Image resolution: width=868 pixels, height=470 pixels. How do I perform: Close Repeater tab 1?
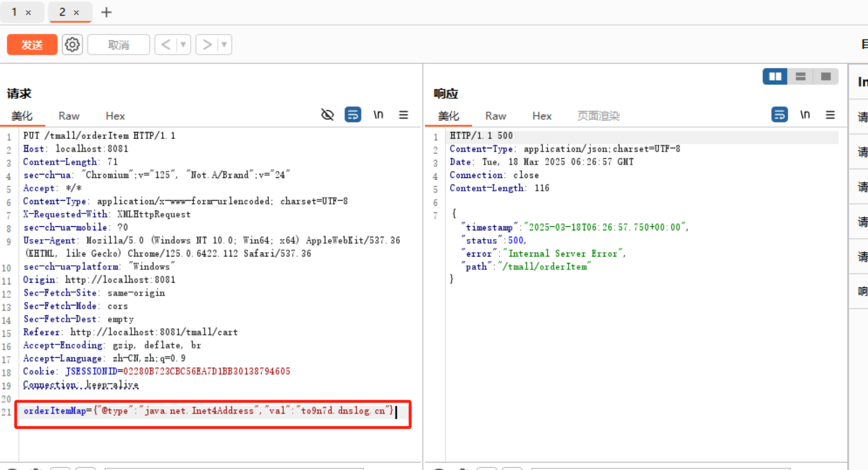coord(29,12)
